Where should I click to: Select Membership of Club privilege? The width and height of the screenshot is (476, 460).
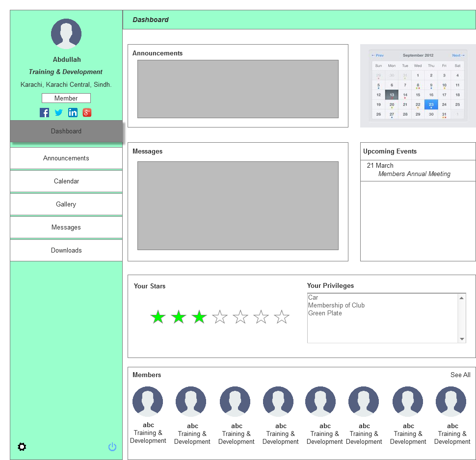tap(336, 306)
